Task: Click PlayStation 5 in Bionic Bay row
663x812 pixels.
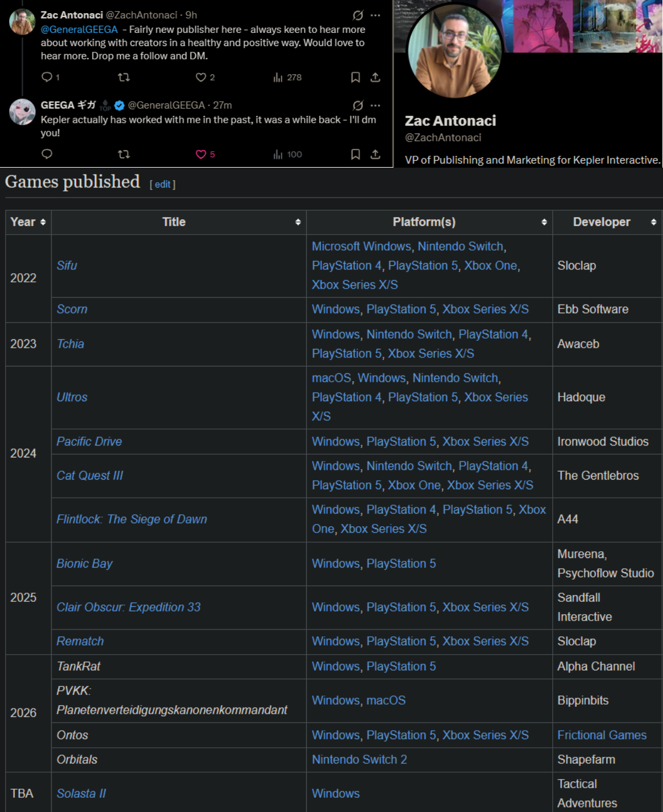Action: 401,564
